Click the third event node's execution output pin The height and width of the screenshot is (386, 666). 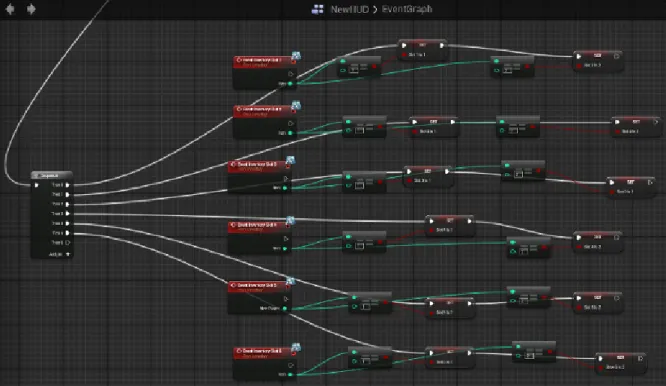coord(285,178)
